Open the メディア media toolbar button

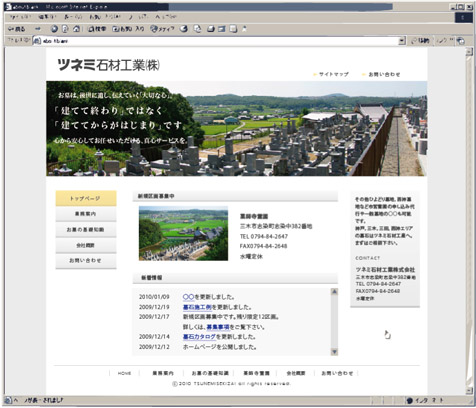[162, 29]
